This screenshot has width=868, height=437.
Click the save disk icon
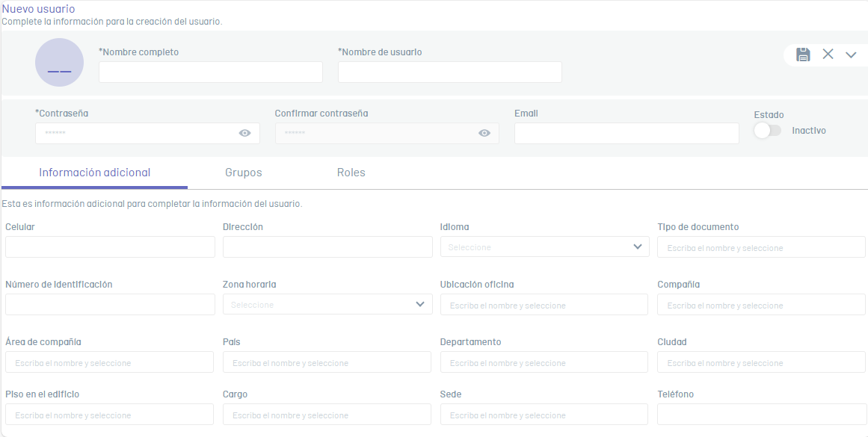coord(803,54)
